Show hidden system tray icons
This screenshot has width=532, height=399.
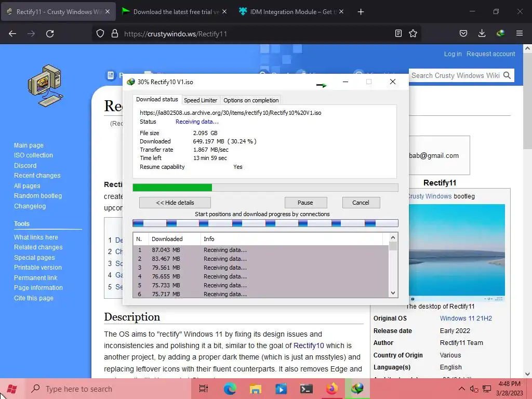[x=462, y=389]
